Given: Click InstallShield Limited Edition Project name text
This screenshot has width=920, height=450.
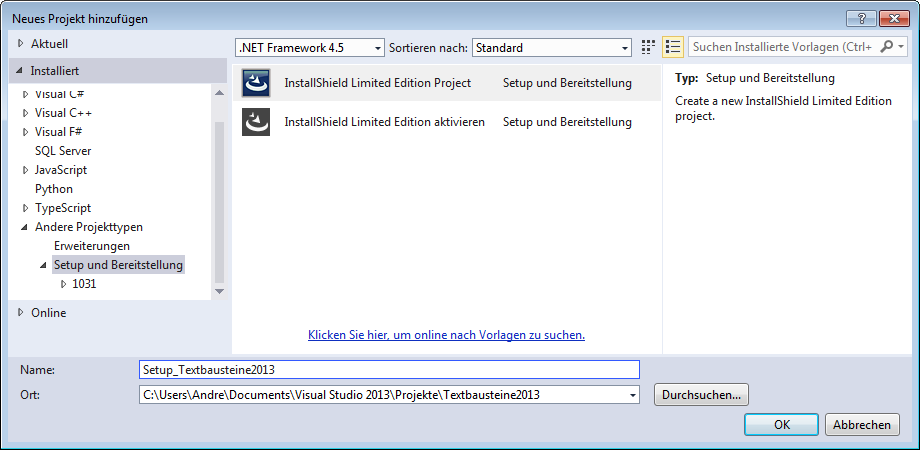Looking at the screenshot, I should pos(377,83).
